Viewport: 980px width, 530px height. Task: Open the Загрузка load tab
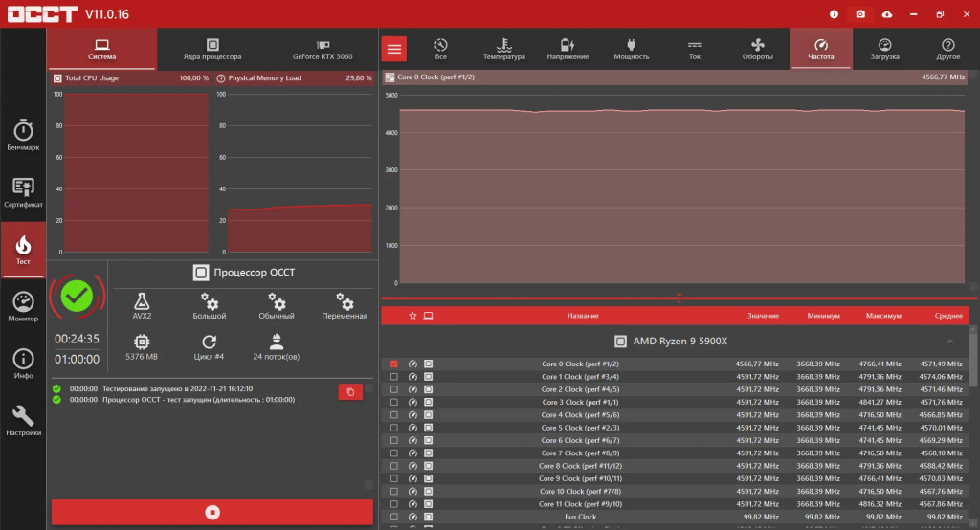click(884, 49)
